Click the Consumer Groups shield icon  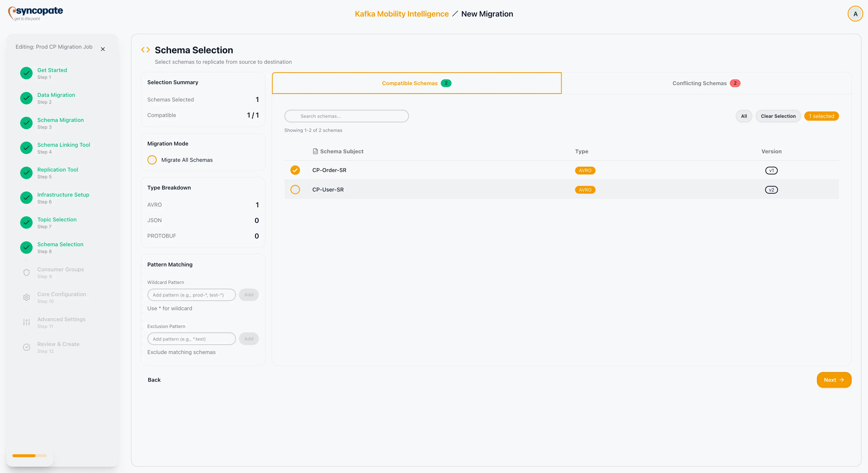pos(26,272)
